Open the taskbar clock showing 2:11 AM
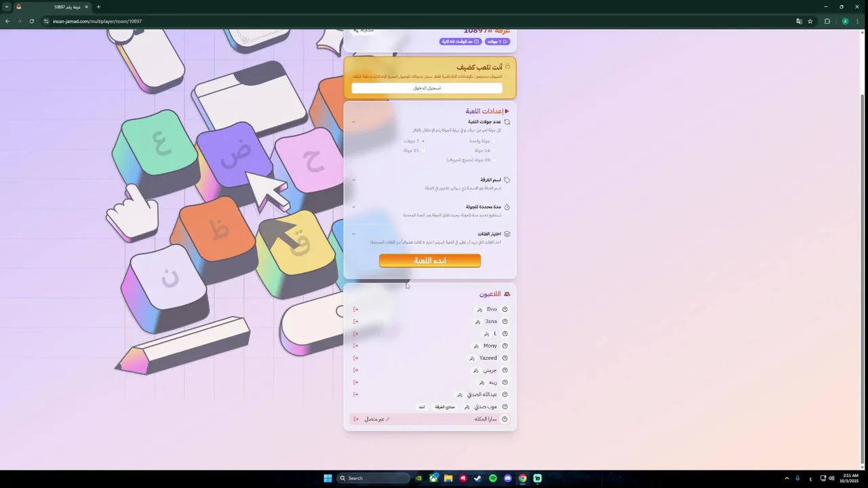This screenshot has height=488, width=868. click(850, 478)
